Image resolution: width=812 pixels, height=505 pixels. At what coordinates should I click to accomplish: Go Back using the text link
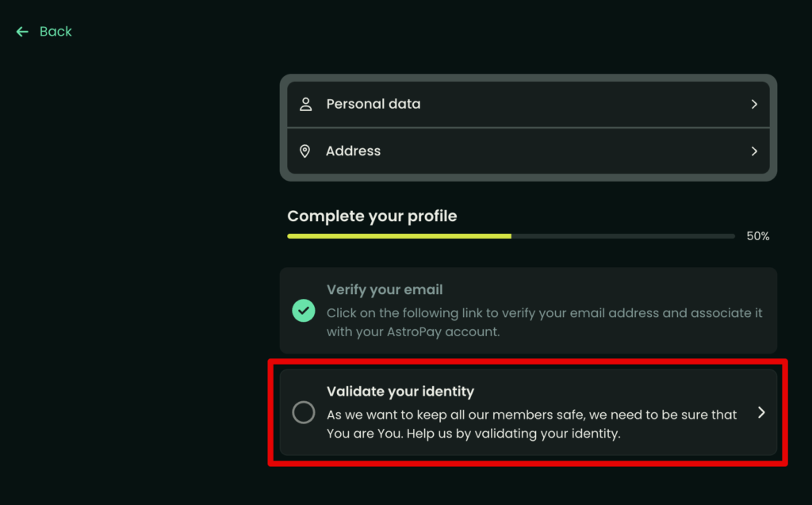tap(56, 32)
